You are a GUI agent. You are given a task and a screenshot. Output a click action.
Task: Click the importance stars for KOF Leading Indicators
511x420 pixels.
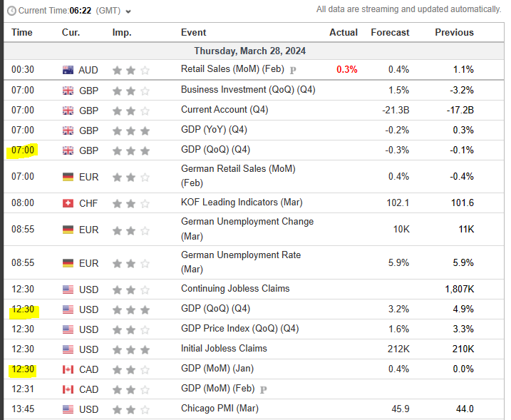[x=131, y=203]
